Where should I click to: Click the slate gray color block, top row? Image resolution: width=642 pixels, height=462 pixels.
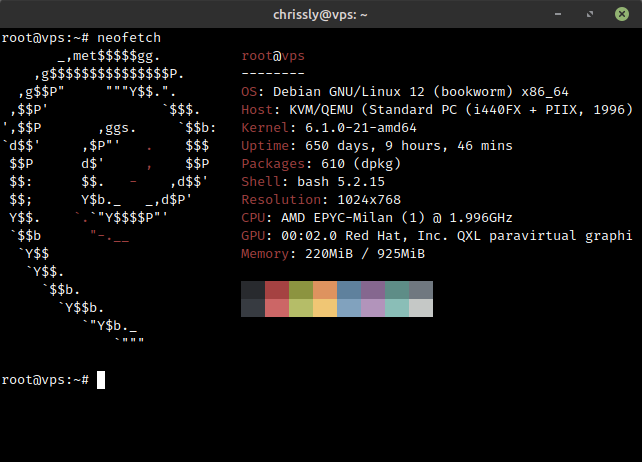click(x=421, y=290)
